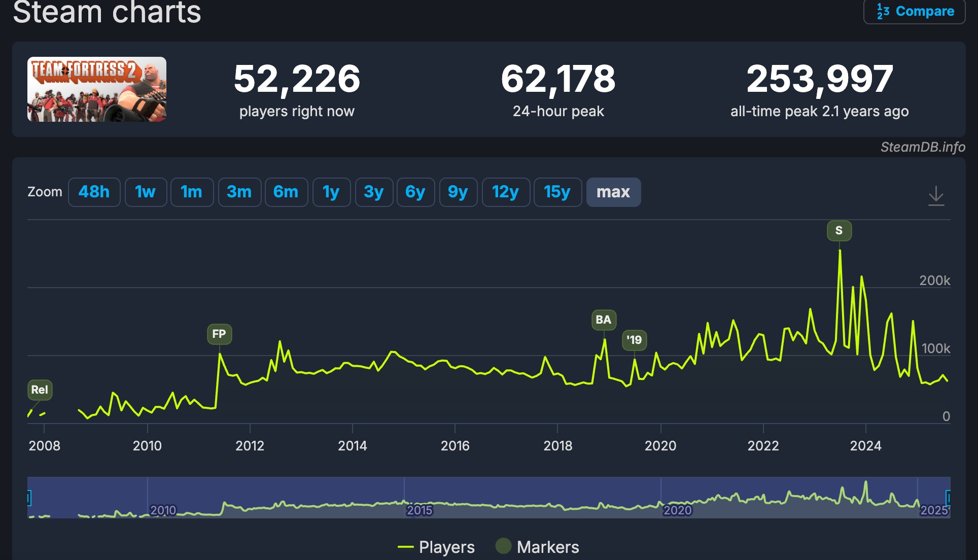Screen dimensions: 978x560
Task: Click the 253,997 all-time peak value
Action: [x=820, y=79]
